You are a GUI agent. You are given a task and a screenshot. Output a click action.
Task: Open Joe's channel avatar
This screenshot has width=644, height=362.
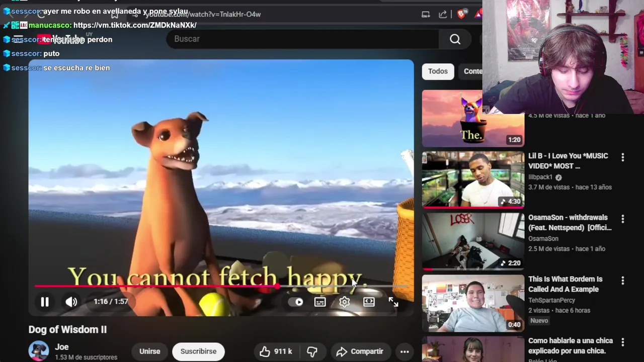39,351
